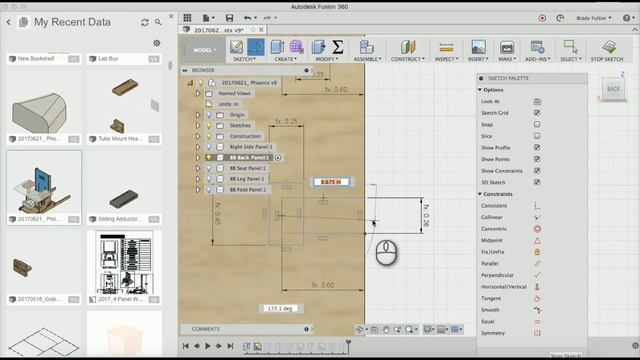The width and height of the screenshot is (640, 360).
Task: Click the Create Form sphere icon
Action: tap(296, 47)
